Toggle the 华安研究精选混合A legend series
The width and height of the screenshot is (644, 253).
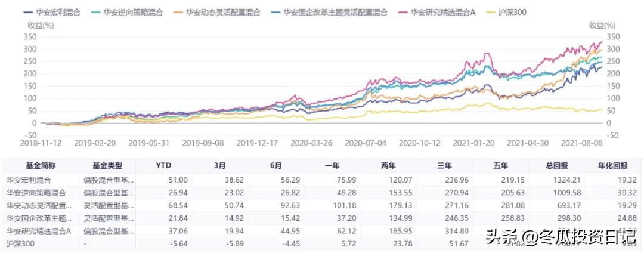point(437,12)
